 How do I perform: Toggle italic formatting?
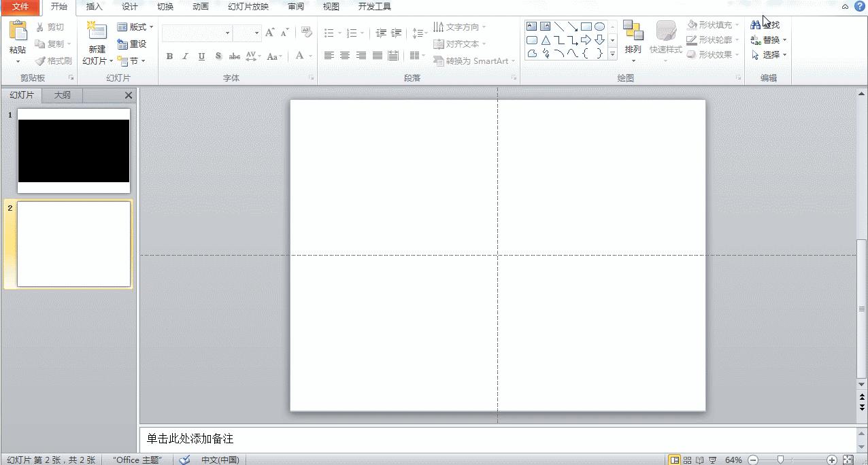pyautogui.click(x=184, y=56)
